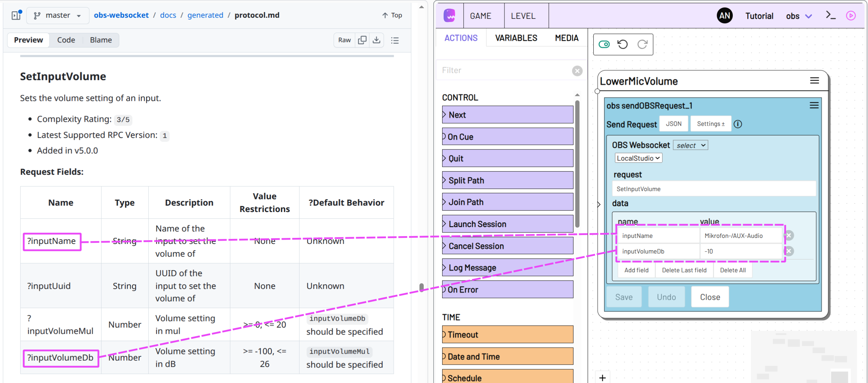Screen dimensions: 868x383
Task: Open the developer console terminal icon
Action: point(830,15)
